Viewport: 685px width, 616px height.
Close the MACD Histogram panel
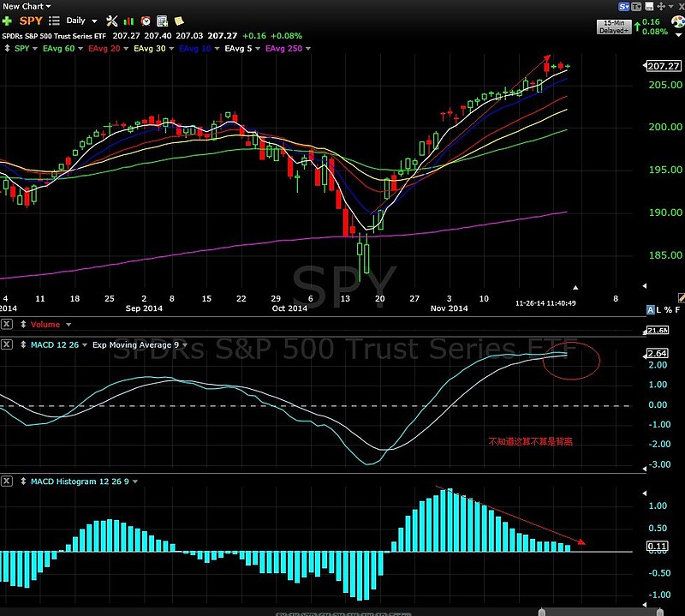[x=7, y=481]
